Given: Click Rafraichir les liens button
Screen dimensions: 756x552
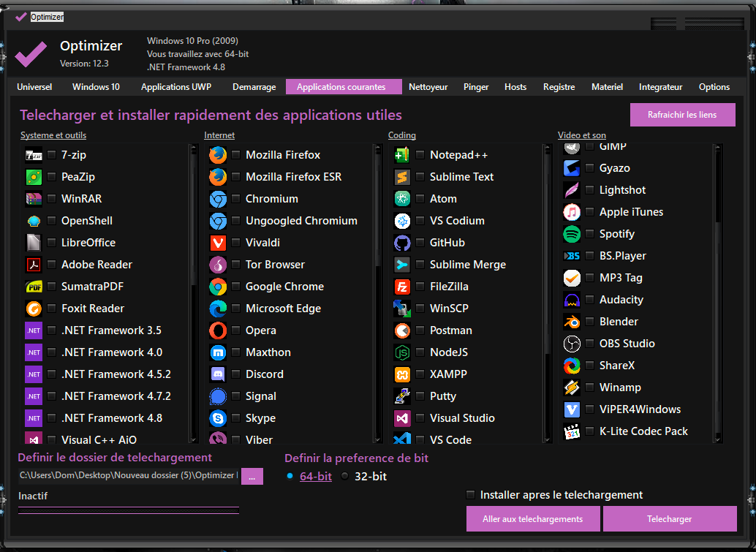Looking at the screenshot, I should (x=682, y=115).
